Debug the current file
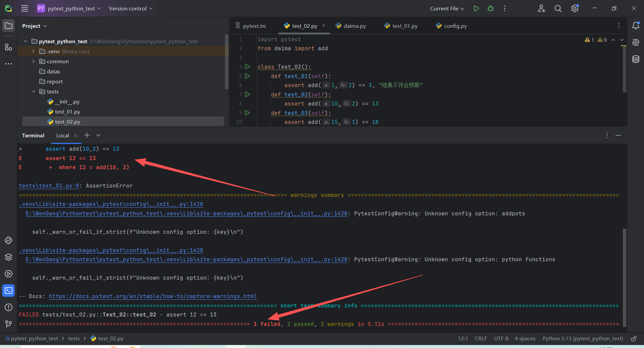The width and height of the screenshot is (644, 348). click(x=490, y=8)
